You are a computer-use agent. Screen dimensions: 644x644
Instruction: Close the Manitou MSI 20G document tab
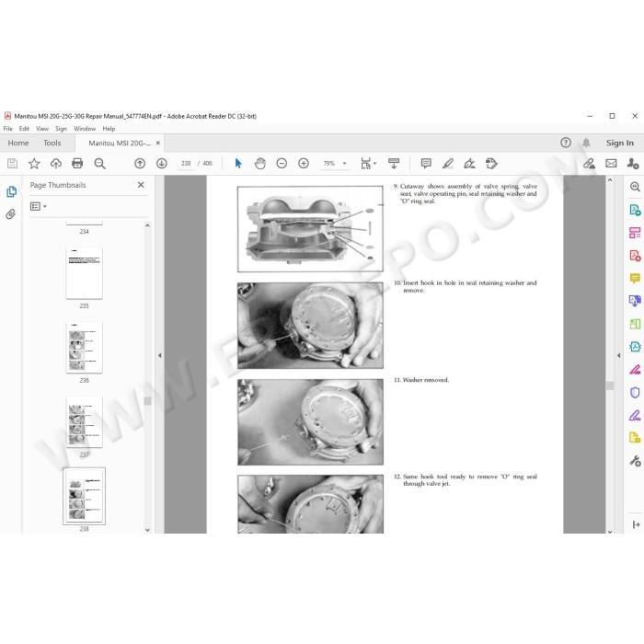(x=158, y=143)
